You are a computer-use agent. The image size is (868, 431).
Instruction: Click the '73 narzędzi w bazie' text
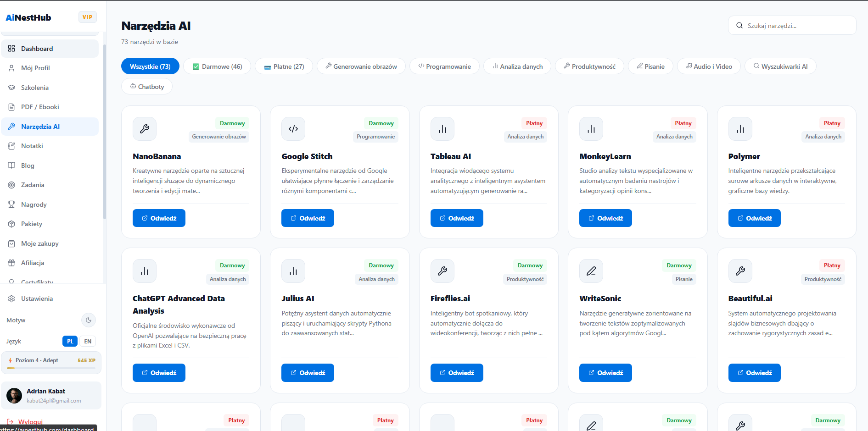(150, 42)
